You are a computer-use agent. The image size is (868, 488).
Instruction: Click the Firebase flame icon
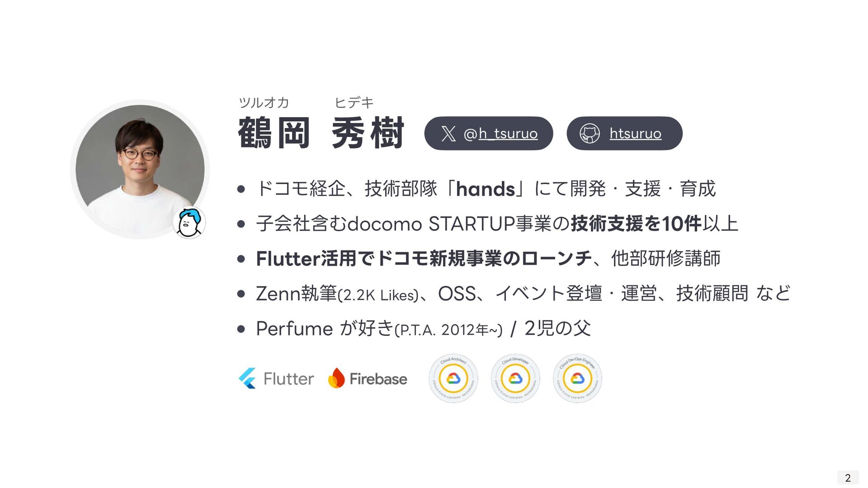click(x=336, y=378)
